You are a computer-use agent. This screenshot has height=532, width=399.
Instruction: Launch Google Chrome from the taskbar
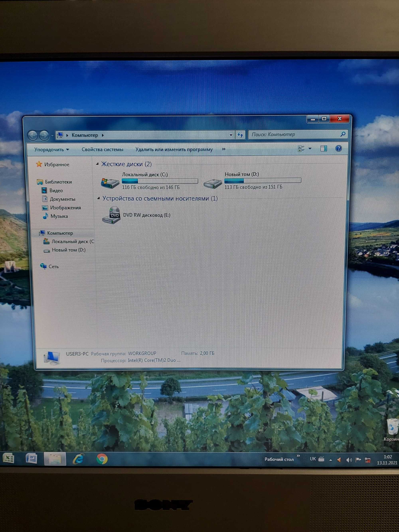(102, 459)
